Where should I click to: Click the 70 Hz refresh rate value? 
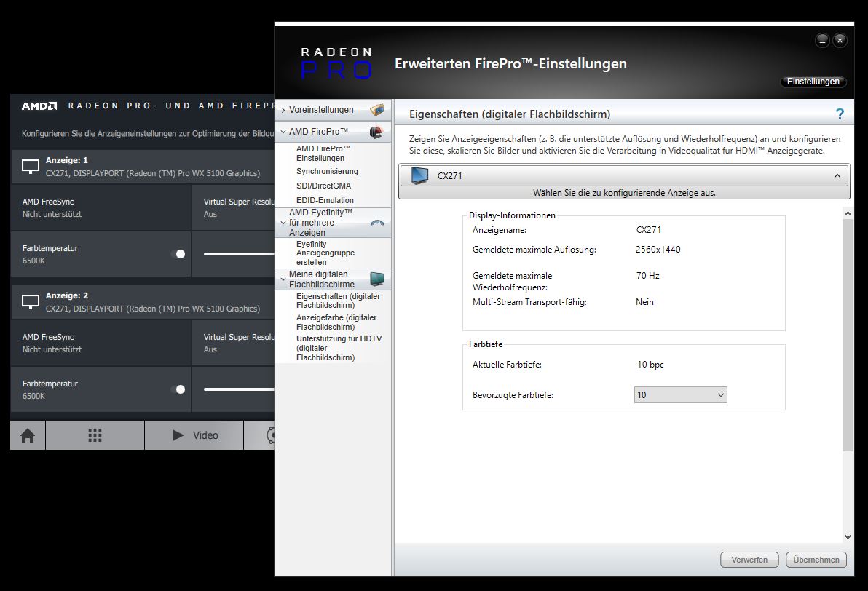[x=647, y=276]
